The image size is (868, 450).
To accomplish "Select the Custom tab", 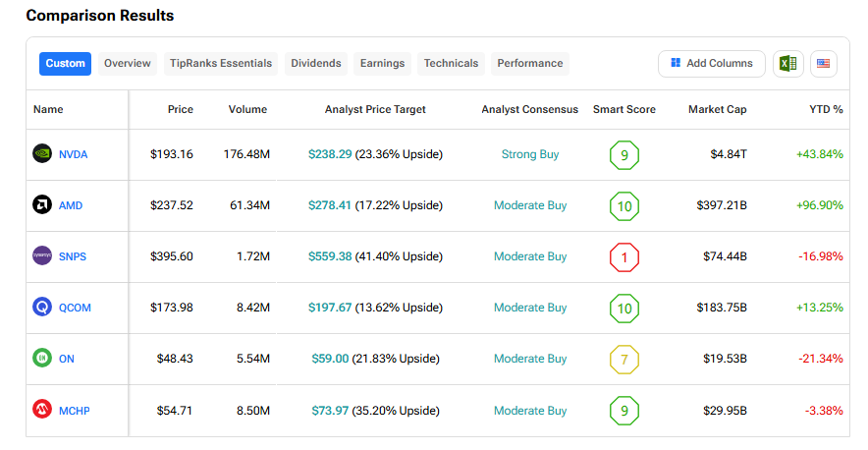I will [x=65, y=64].
